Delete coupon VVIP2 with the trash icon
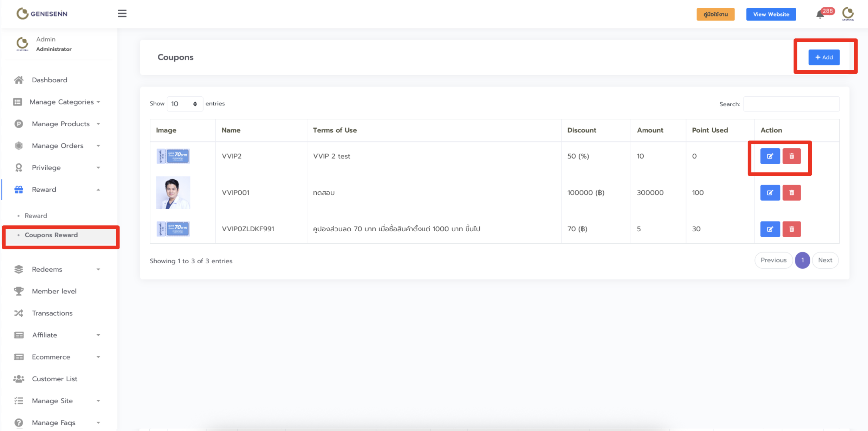The width and height of the screenshot is (868, 431). [791, 156]
